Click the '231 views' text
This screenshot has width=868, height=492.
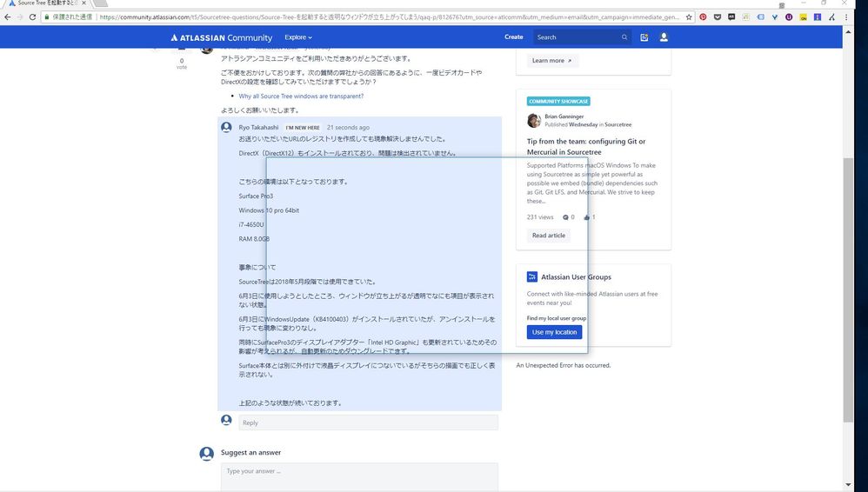point(540,217)
